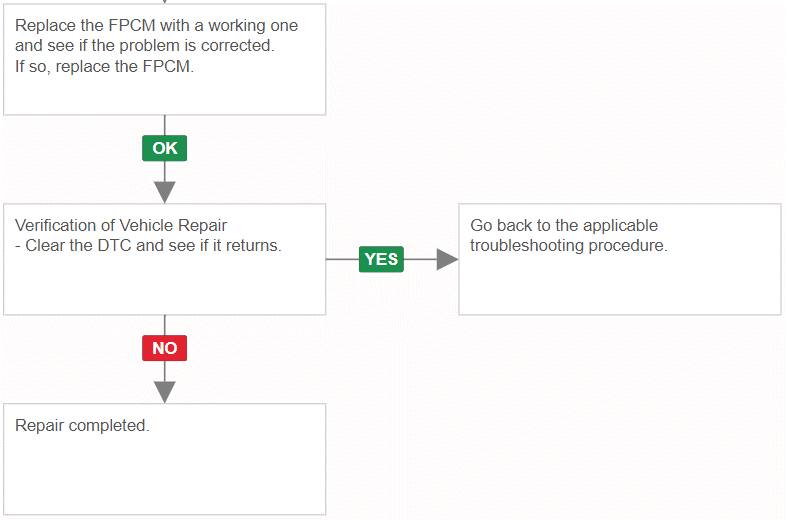
Task: Click the 'Verification of Vehicle Repair' heading
Action: [121, 225]
